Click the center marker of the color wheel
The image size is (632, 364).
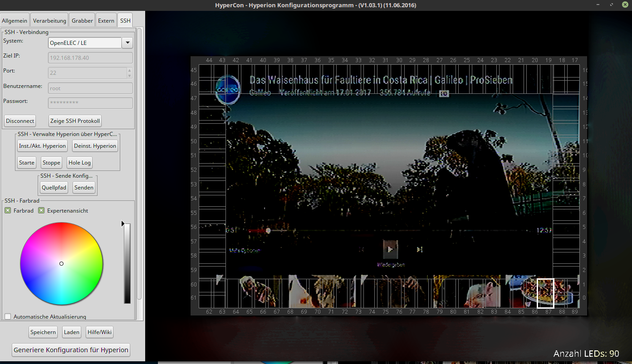tap(62, 263)
